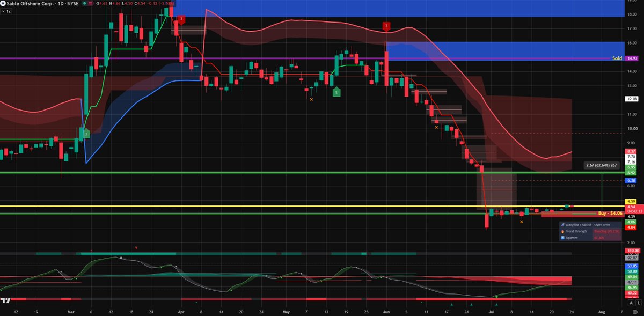The height and width of the screenshot is (316, 644).
Task: Click the Trending (79.23%) value cell
Action: point(606,231)
